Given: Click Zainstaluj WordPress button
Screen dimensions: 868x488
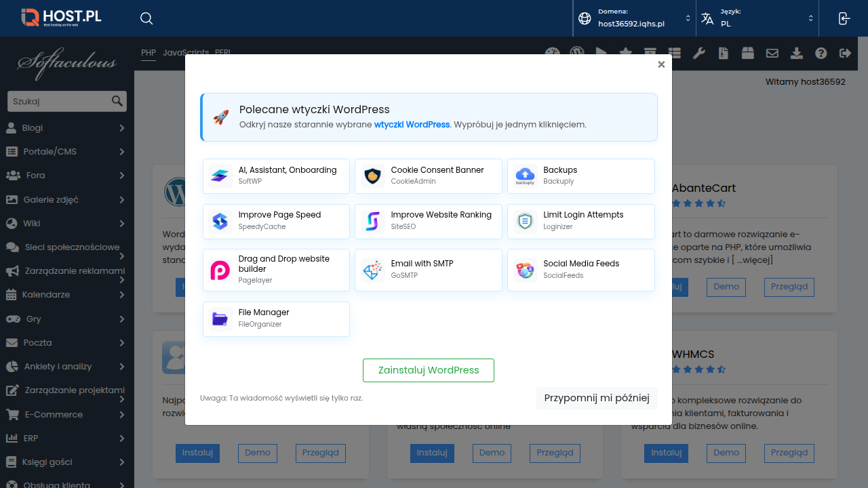Looking at the screenshot, I should [x=429, y=371].
